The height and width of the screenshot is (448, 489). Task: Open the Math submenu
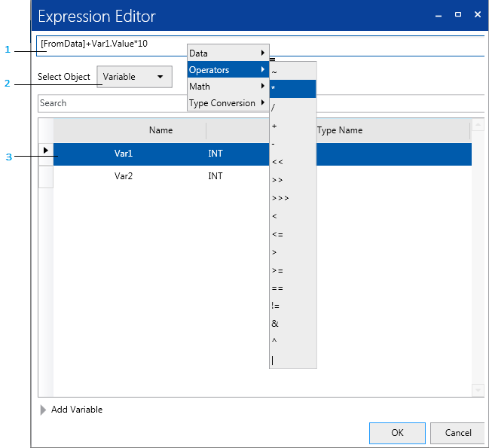(228, 87)
